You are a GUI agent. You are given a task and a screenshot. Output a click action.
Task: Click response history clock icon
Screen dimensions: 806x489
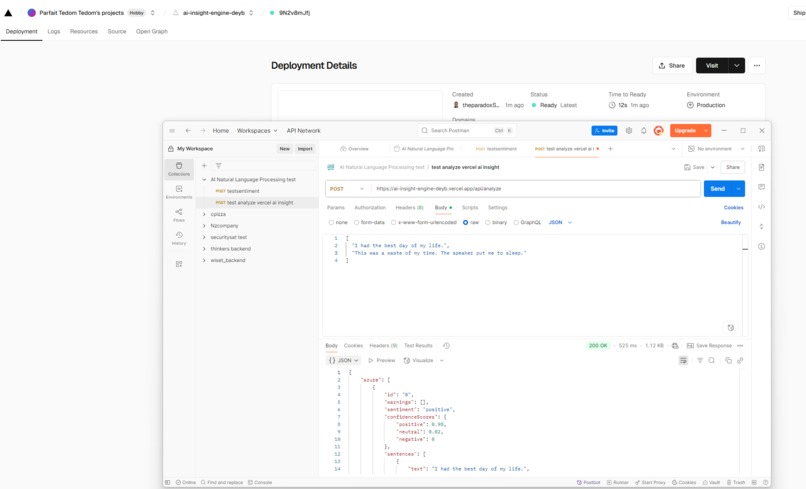446,346
